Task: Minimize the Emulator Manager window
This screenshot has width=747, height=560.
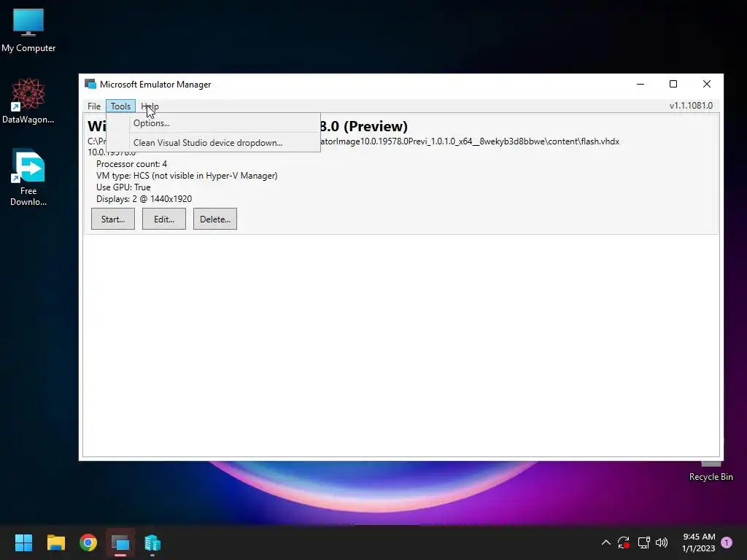Action: 640,85
